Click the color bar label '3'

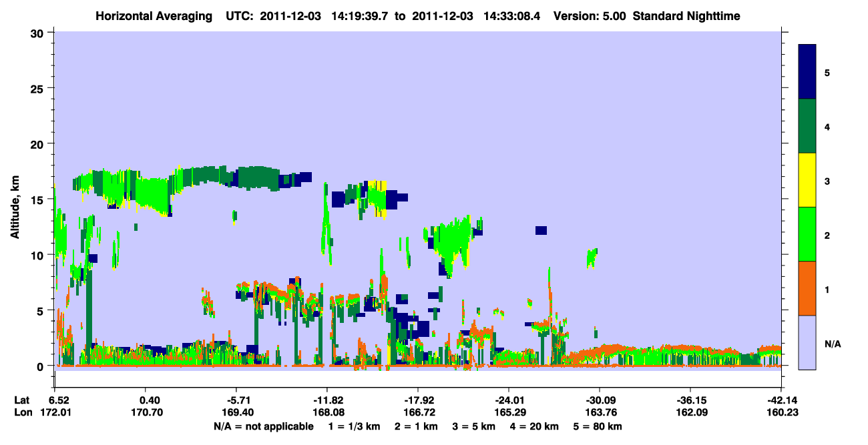point(827,181)
